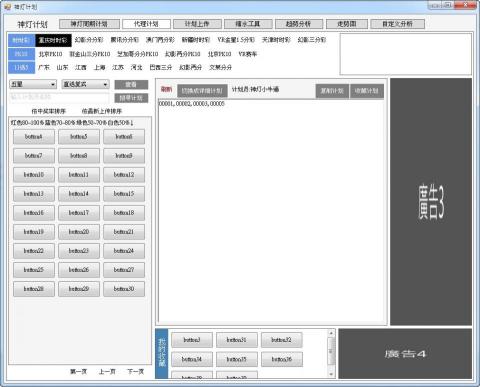Click the plan name input field
The width and height of the screenshot is (480, 387).
pos(59,97)
